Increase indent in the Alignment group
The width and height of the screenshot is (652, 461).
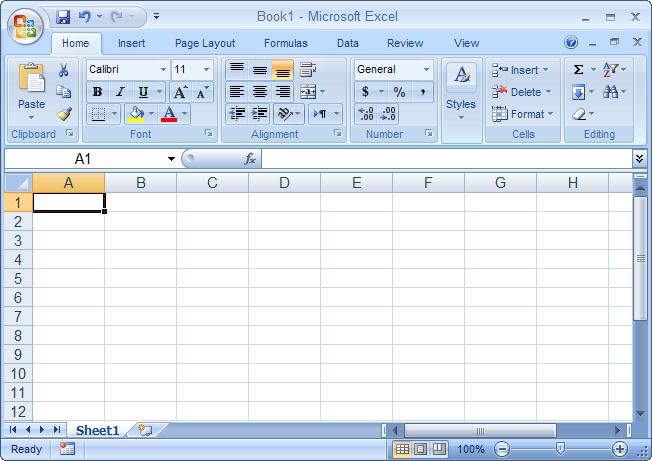(x=259, y=113)
